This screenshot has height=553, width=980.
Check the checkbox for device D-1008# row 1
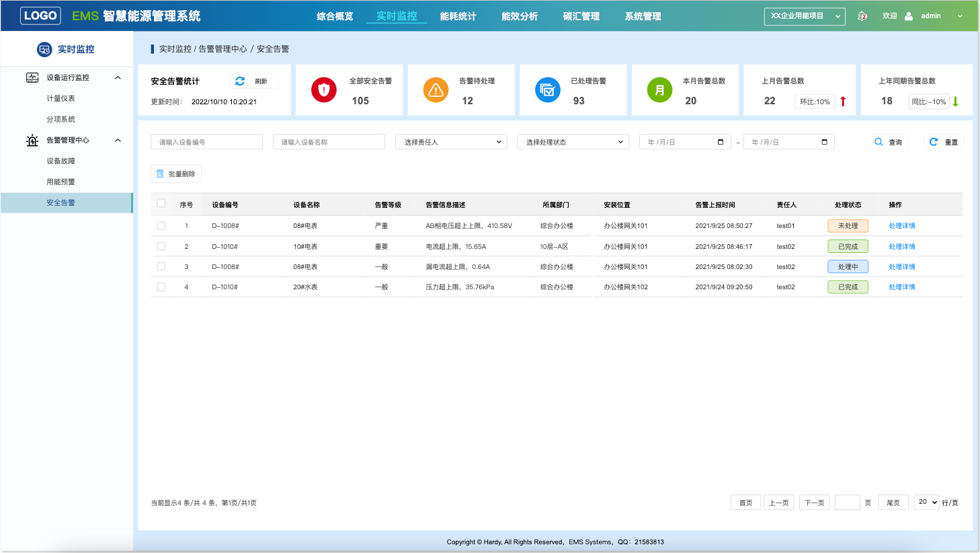tap(161, 225)
